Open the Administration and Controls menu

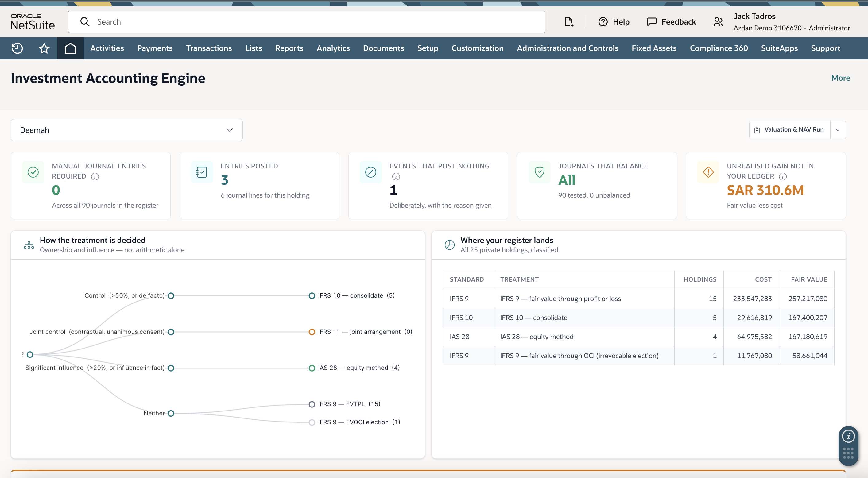568,48
